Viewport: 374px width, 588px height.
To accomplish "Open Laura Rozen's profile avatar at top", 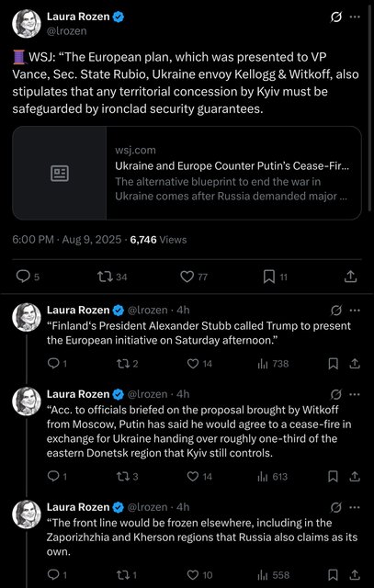I will tap(27, 24).
